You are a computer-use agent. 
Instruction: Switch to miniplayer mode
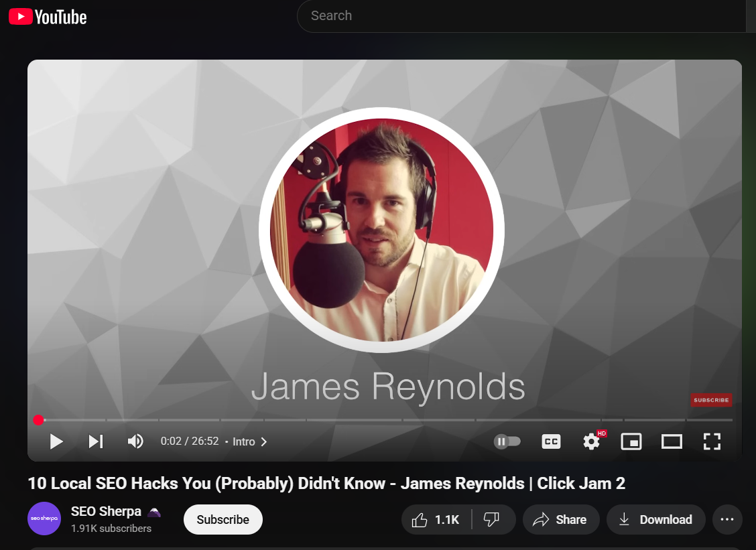tap(631, 441)
